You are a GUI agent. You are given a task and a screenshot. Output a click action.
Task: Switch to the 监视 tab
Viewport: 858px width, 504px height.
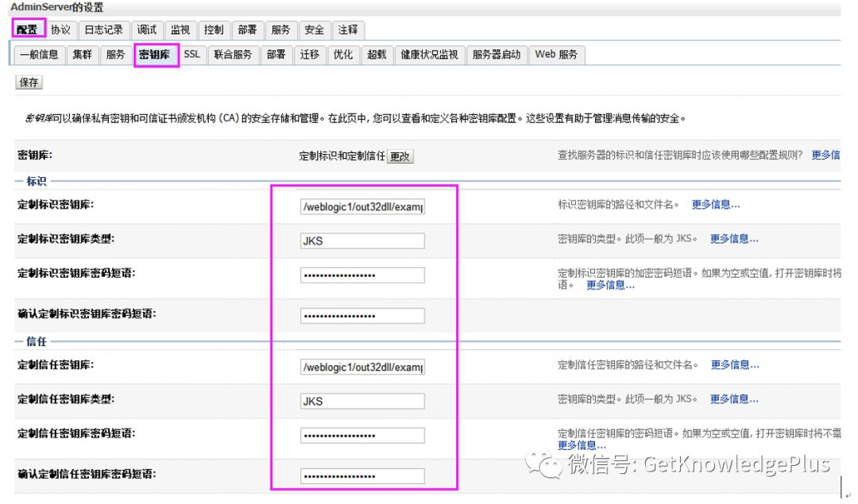tap(180, 29)
